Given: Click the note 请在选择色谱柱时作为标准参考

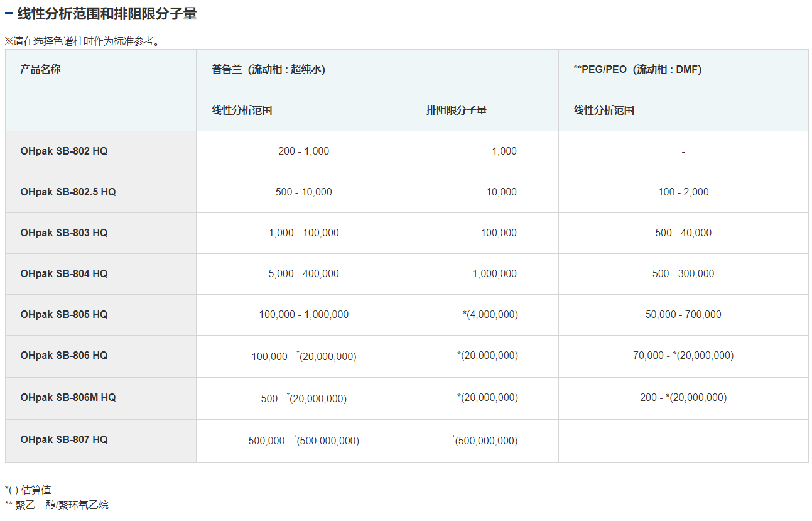Looking at the screenshot, I should point(82,41).
